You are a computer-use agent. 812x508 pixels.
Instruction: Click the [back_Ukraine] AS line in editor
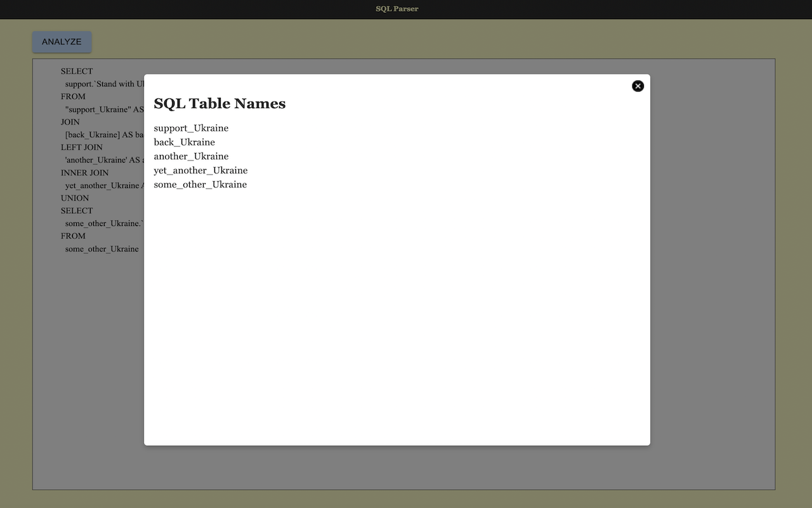point(105,135)
